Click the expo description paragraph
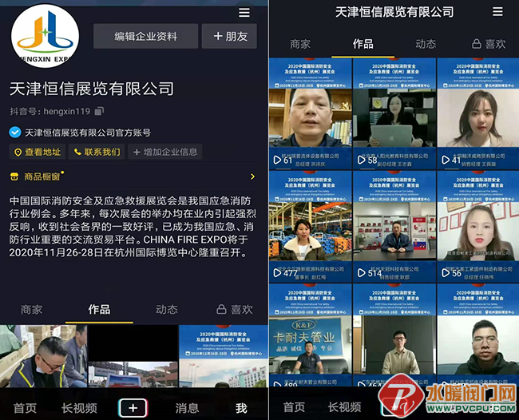The image size is (519, 420). point(133,227)
